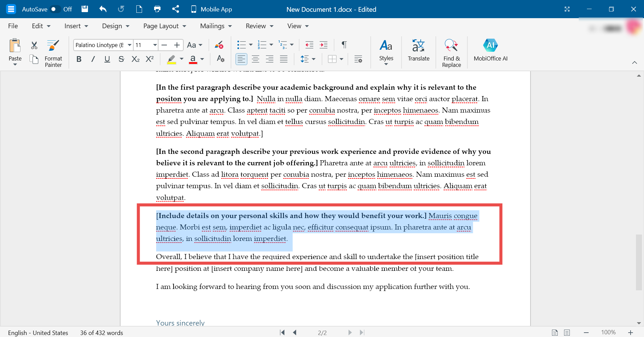Open paragraph settings icon

(x=358, y=59)
